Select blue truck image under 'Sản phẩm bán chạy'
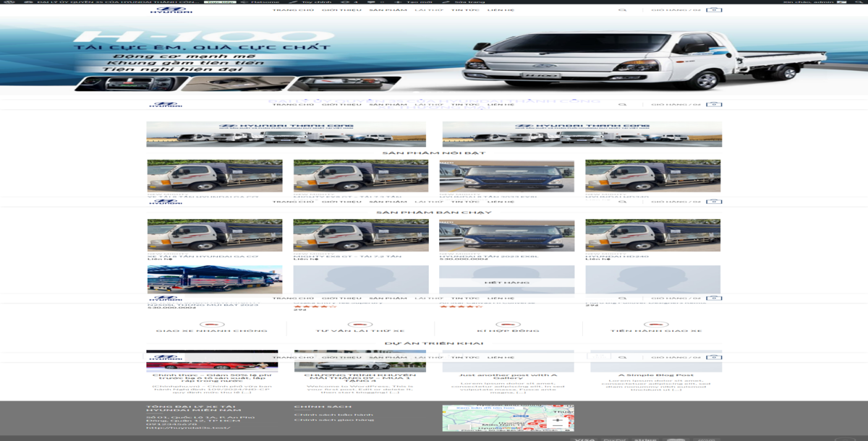Viewport: 868px width, 441px height. tap(507, 236)
